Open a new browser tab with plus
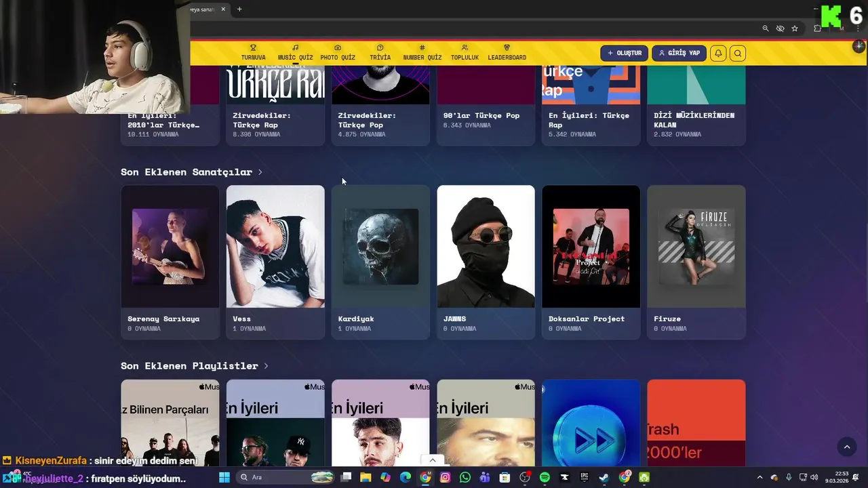 pos(239,9)
